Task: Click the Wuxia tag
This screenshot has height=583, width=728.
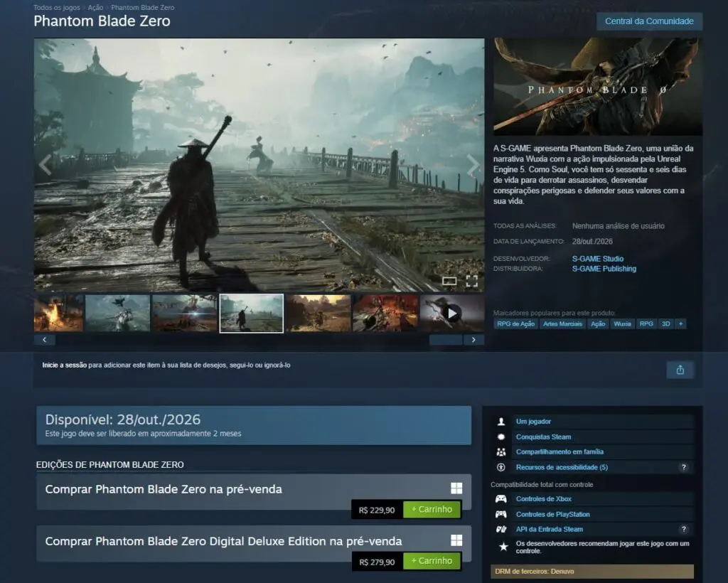Action: click(622, 324)
